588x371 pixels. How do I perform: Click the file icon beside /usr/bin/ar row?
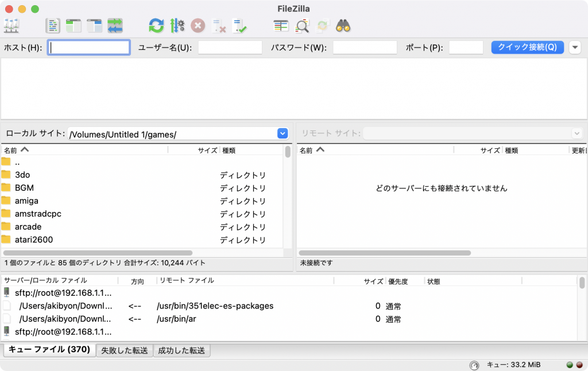pos(7,319)
